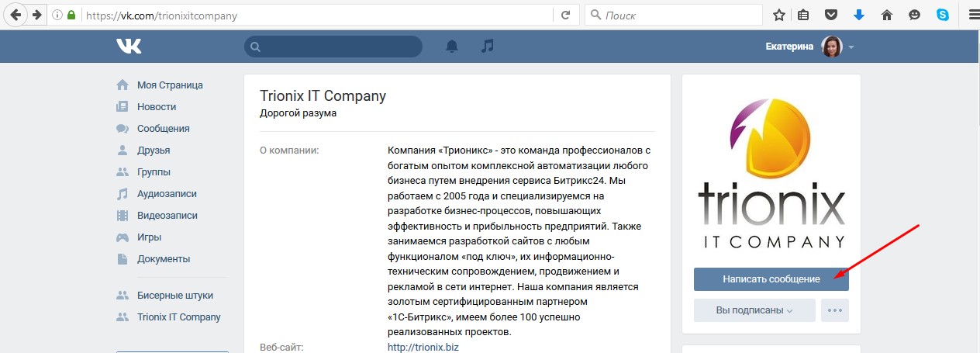The image size is (980, 353).
Task: Click the green padlock security icon
Action: pos(71,15)
